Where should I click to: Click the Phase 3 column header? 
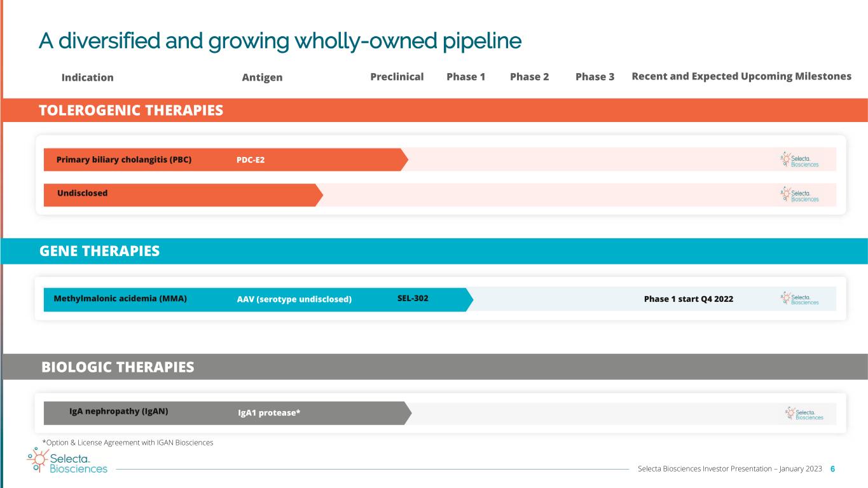595,77
